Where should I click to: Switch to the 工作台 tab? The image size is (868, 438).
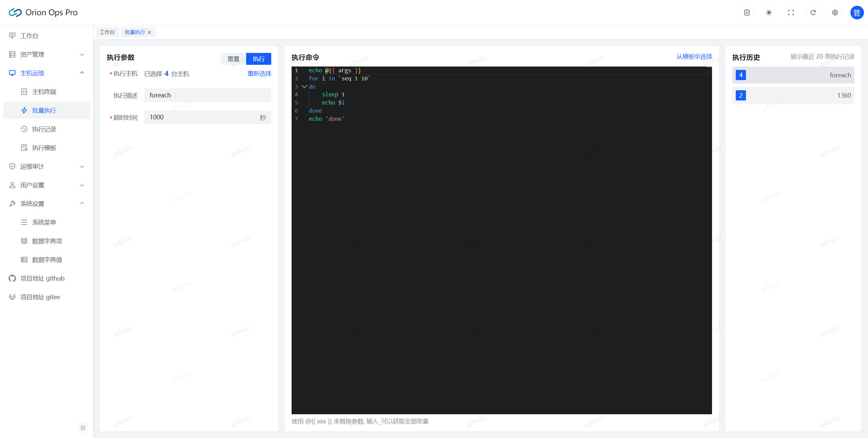click(107, 32)
